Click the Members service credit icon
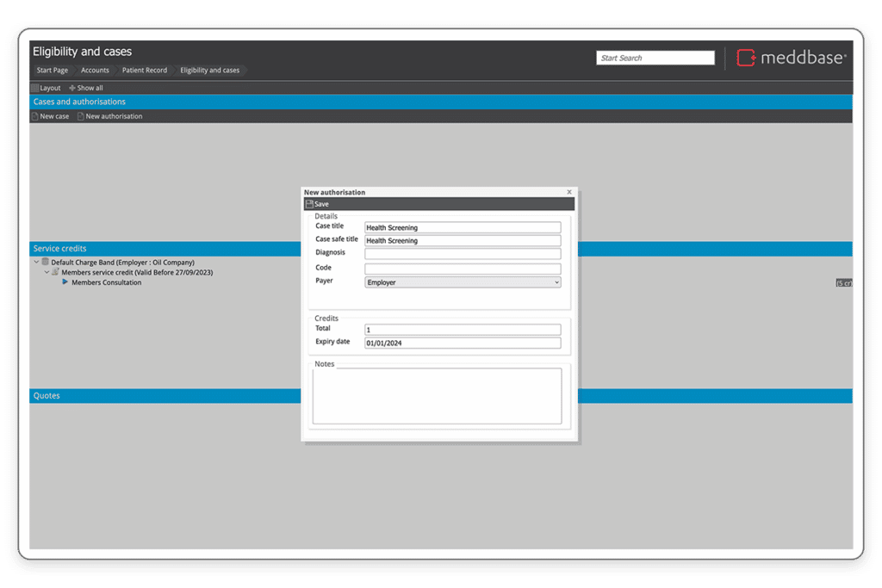This screenshot has width=882, height=588. coord(55,272)
